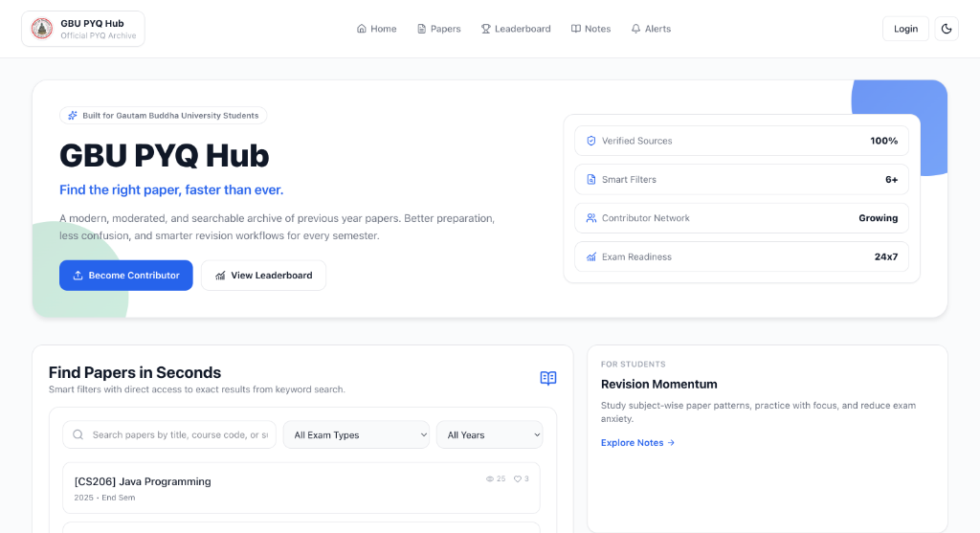Click the eye views icon on Java Programming
Viewport: 980px width, 533px height.
coord(489,479)
